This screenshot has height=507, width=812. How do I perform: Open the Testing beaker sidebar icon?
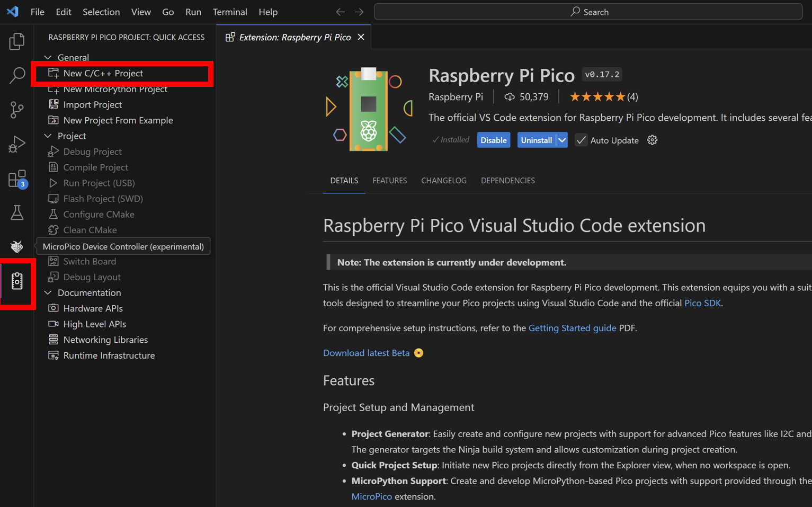[x=16, y=212]
